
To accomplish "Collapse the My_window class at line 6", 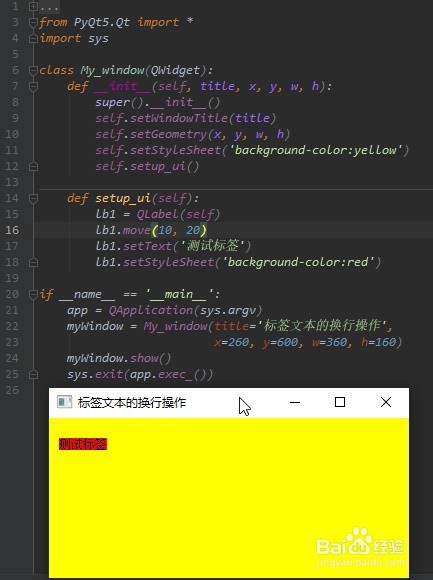I will click(33, 70).
